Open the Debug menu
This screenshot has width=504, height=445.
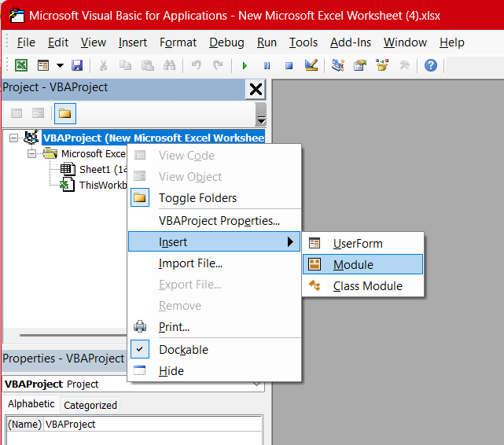tap(226, 42)
